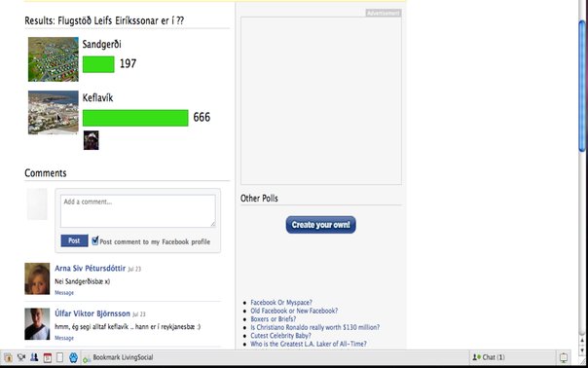Image resolution: width=588 pixels, height=368 pixels.
Task: Click the green Keflavík results bar
Action: [135, 118]
